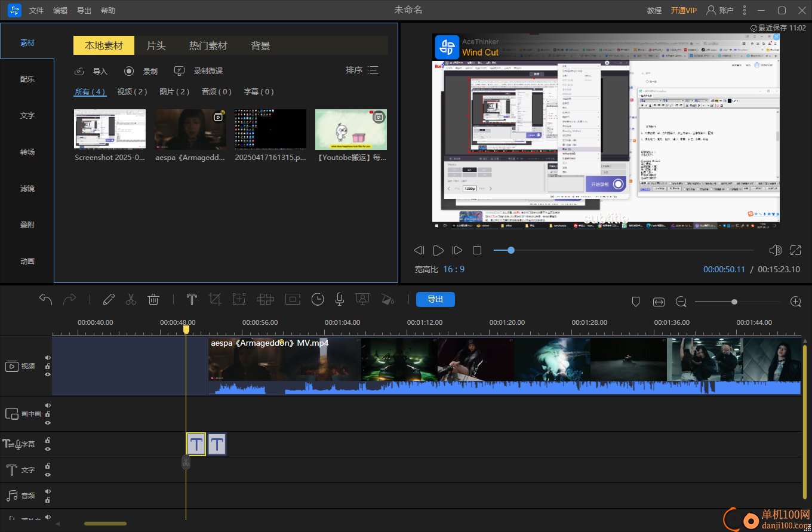Open the 转场 sidebar section
812x532 pixels.
tap(27, 152)
